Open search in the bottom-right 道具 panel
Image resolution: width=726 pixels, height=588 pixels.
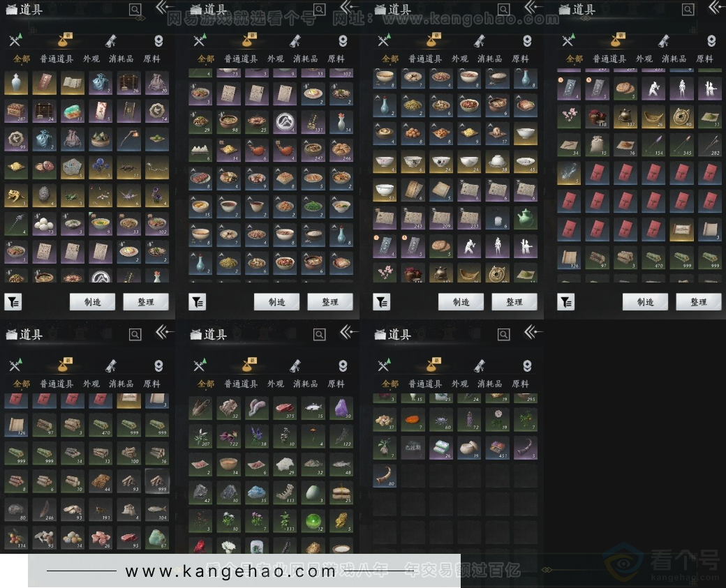click(x=504, y=335)
